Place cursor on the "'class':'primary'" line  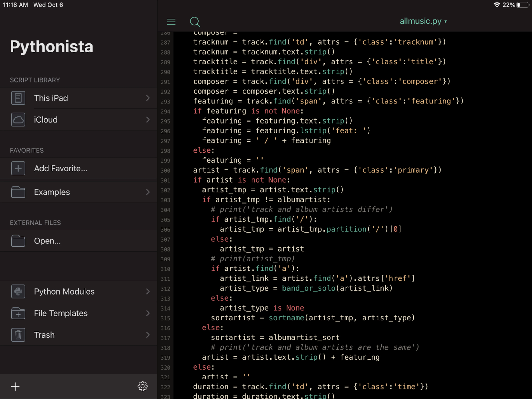[x=318, y=170]
